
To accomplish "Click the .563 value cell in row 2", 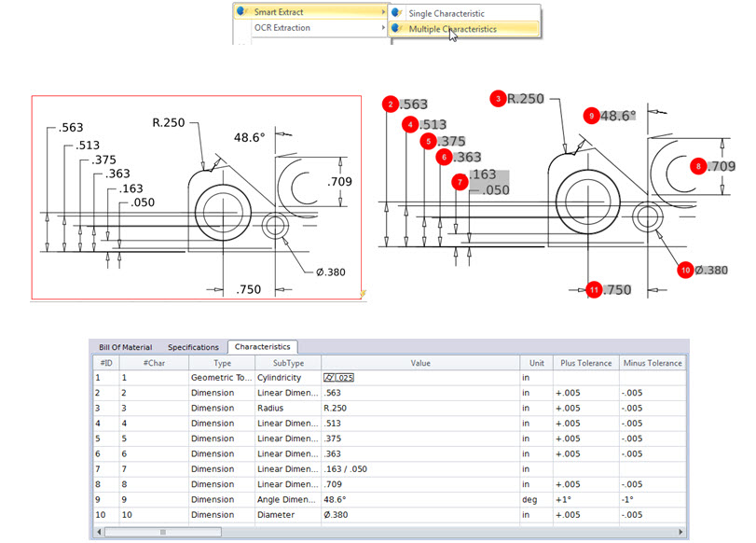I will coord(371,393).
